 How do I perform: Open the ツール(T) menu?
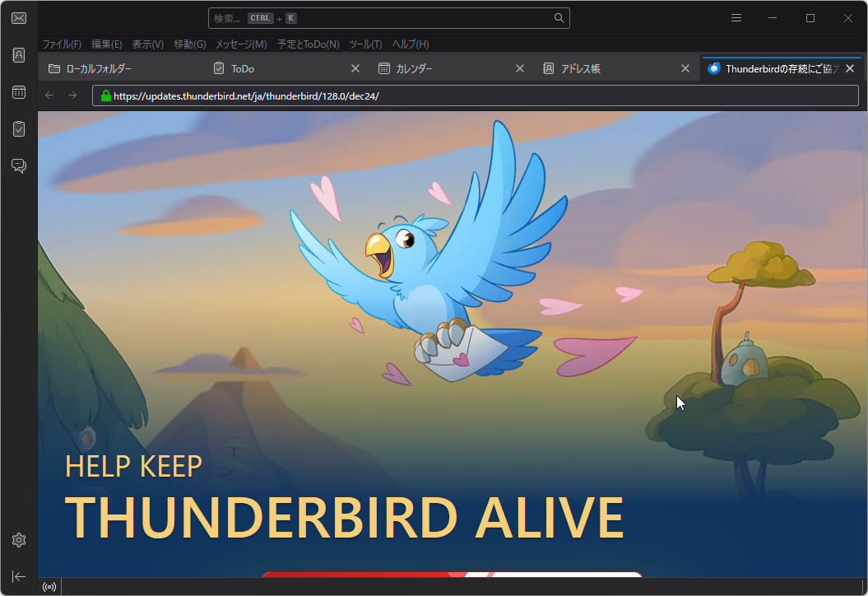click(x=365, y=44)
